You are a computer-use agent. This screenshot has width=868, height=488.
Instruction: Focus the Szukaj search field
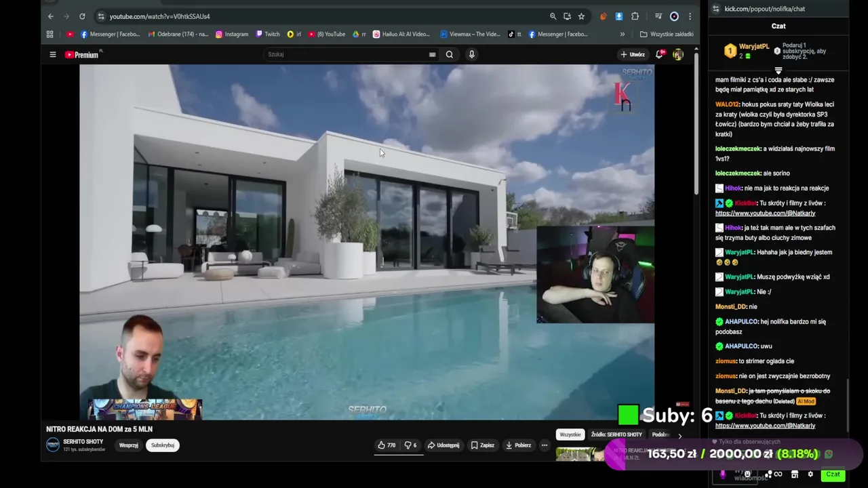pos(346,54)
